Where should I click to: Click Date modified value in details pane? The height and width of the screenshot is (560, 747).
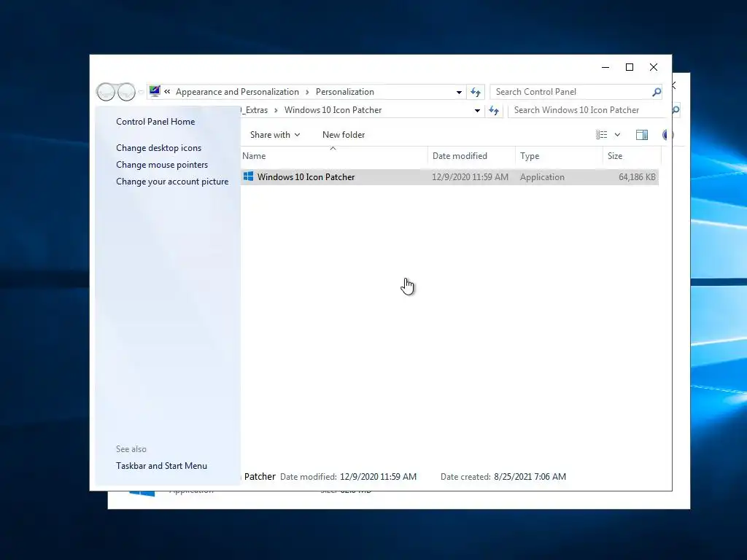[379, 477]
